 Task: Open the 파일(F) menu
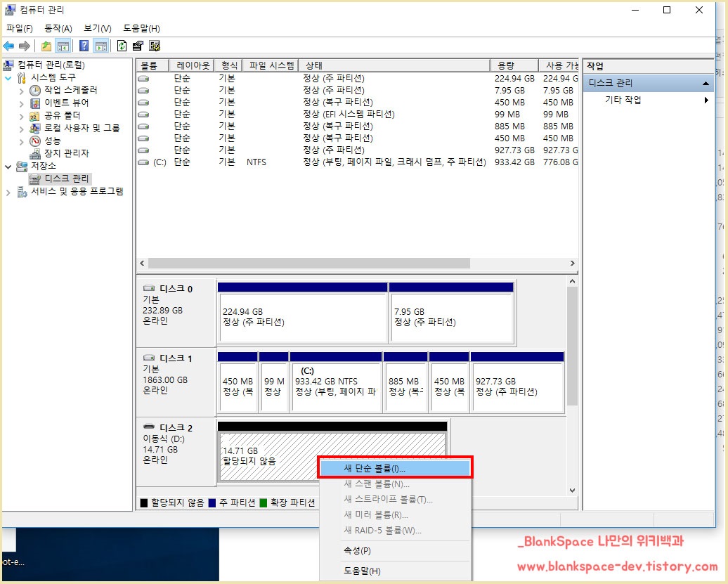click(20, 29)
